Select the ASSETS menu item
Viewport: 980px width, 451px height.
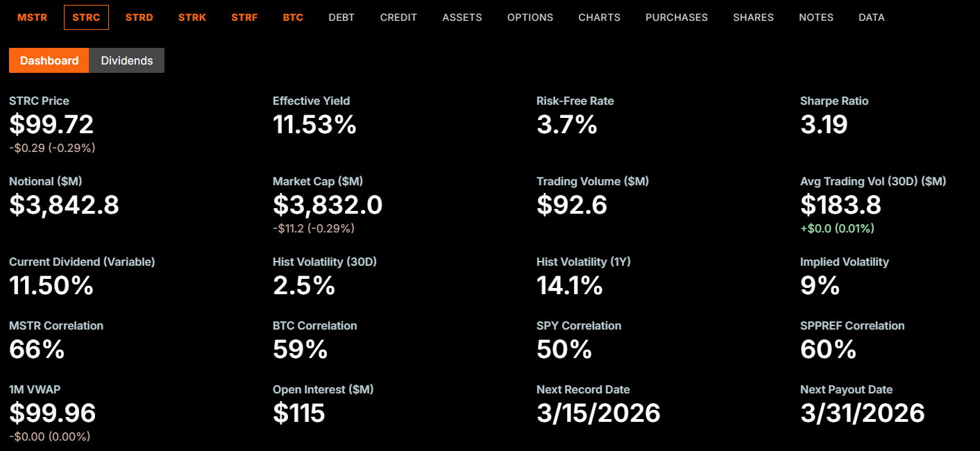[462, 17]
